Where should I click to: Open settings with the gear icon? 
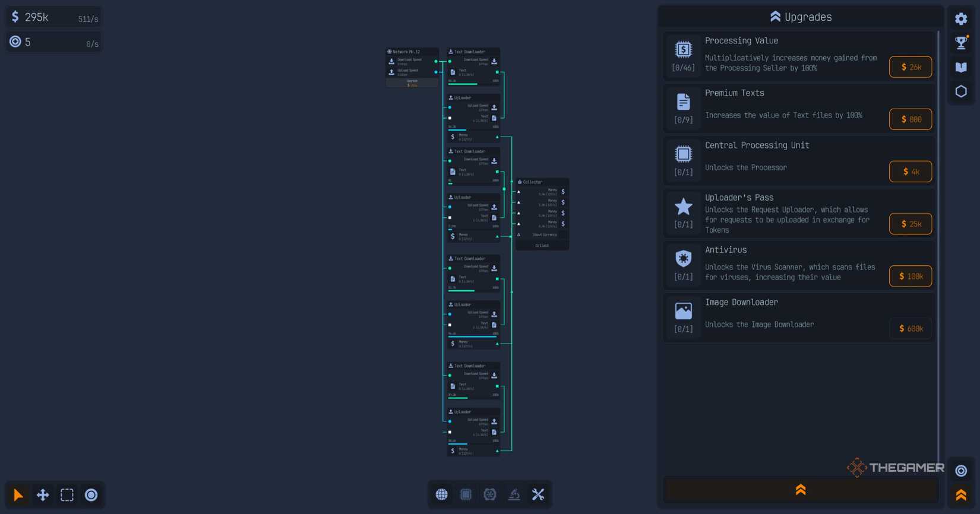[961, 19]
